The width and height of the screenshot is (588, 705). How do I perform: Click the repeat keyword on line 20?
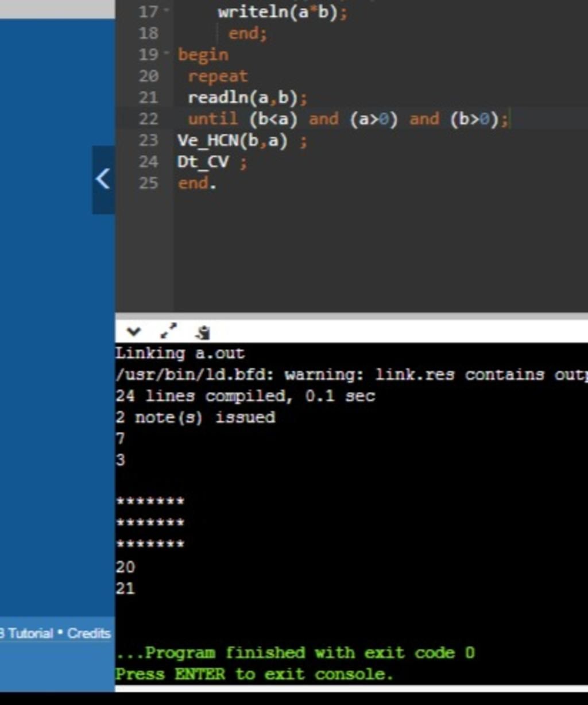coord(218,76)
